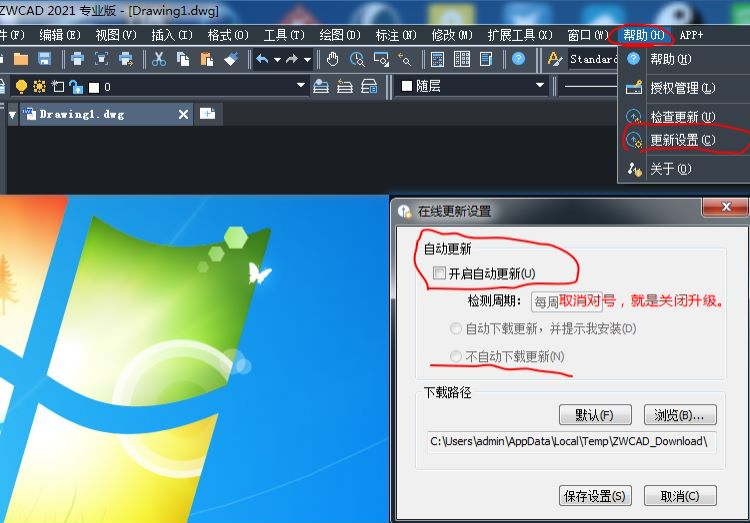Open the 检测周期 dropdown

tap(566, 302)
